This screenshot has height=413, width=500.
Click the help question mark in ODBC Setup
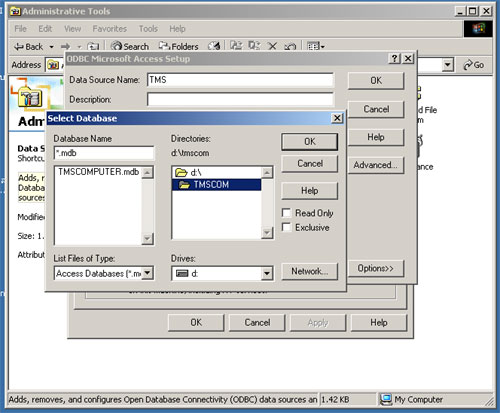(394, 59)
